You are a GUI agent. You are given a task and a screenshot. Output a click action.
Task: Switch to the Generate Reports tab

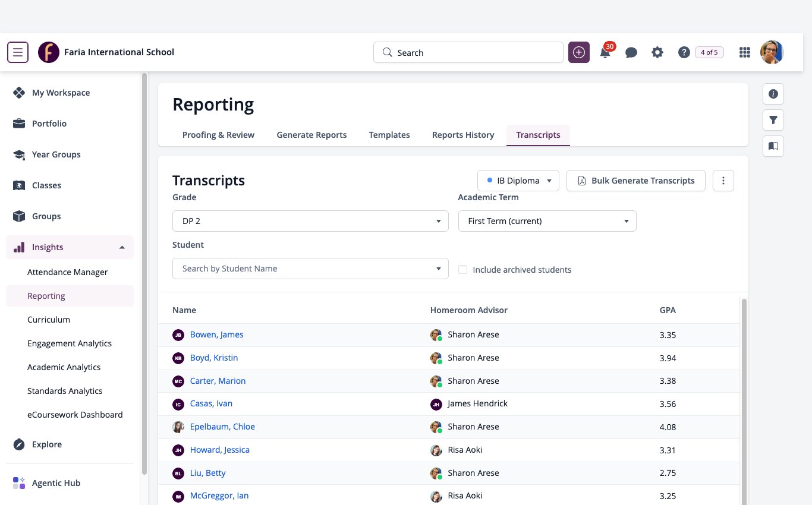(x=311, y=135)
